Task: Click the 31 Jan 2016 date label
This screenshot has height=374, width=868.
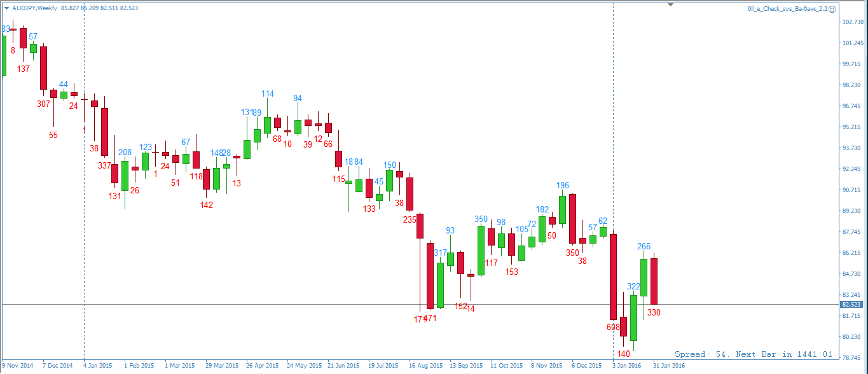Action: tap(670, 366)
